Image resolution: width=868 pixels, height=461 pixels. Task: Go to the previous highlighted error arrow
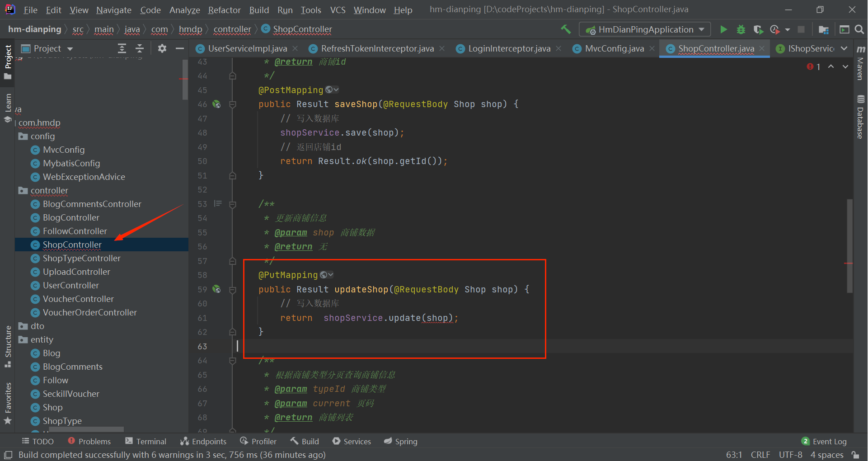coord(831,66)
